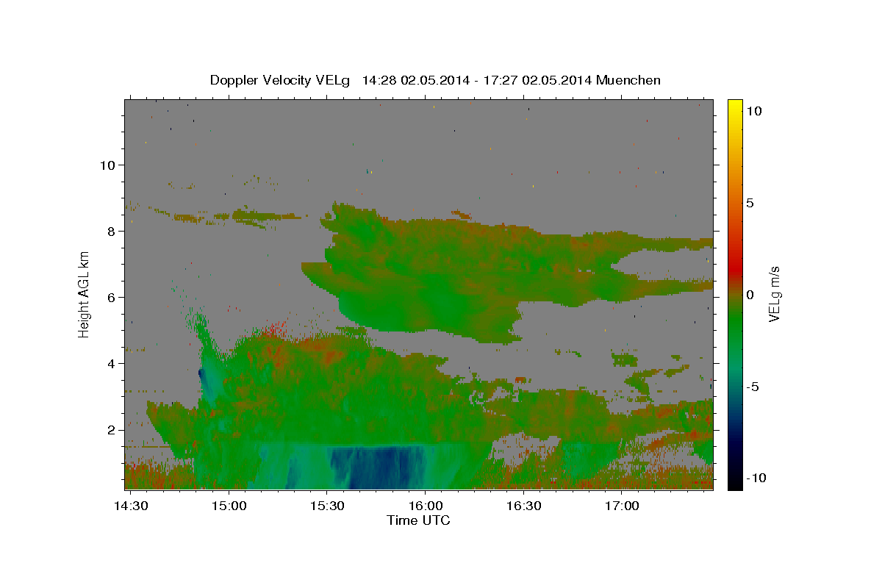
Task: Click the 'Muenchen' location label in title
Action: [628, 80]
